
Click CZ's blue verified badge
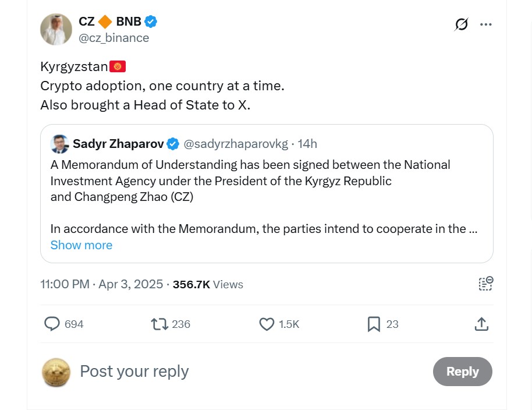pos(151,22)
